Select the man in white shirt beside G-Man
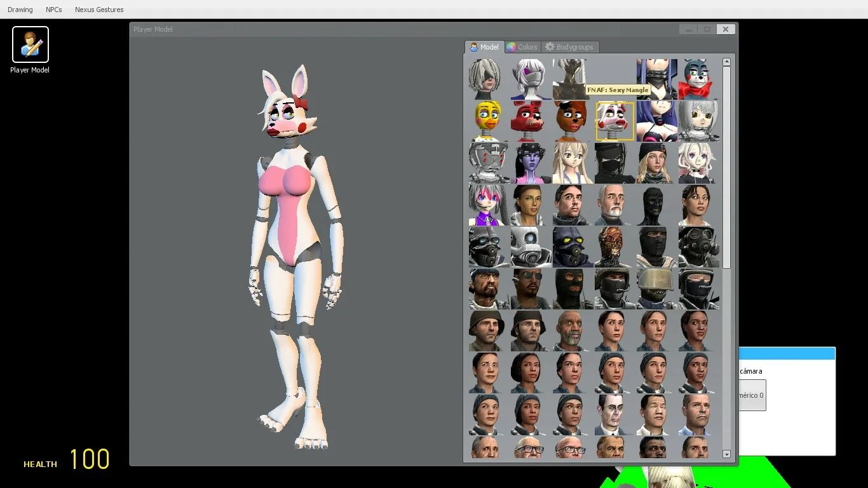This screenshot has width=868, height=488. click(x=656, y=414)
